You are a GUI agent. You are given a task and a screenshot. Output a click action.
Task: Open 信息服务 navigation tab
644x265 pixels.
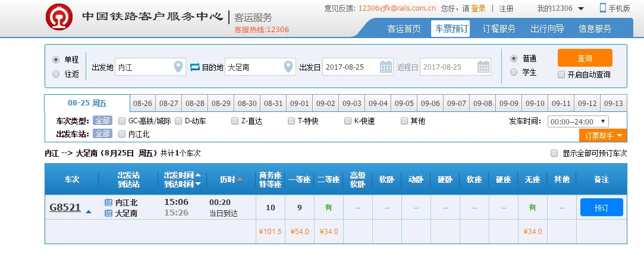[595, 29]
